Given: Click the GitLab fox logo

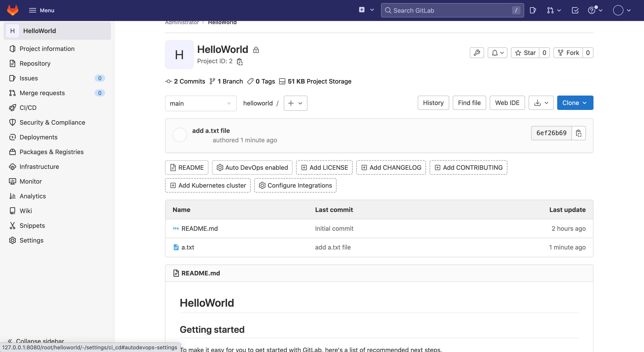Looking at the screenshot, I should [x=13, y=10].
